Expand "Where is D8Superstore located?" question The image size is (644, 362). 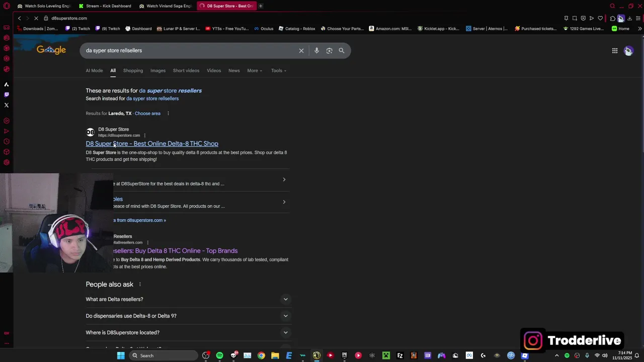188,332
